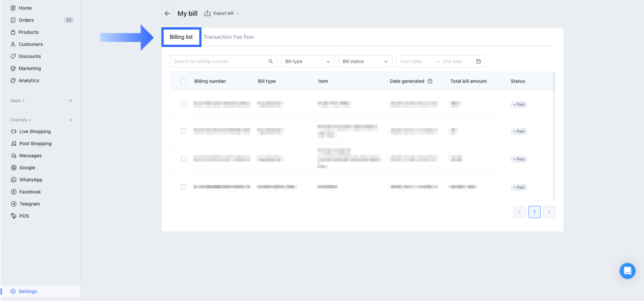Open the live chat support bubble
644x301 pixels.
point(627,271)
